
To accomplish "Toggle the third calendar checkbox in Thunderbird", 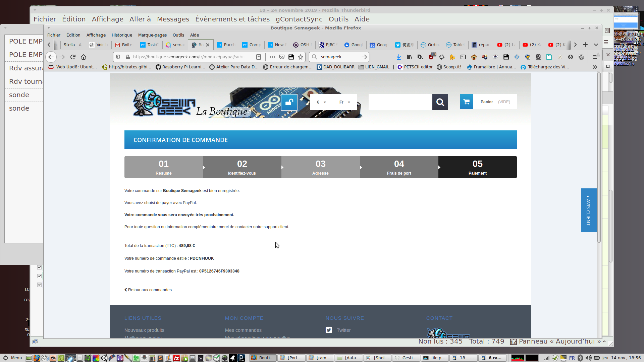I will point(39,285).
